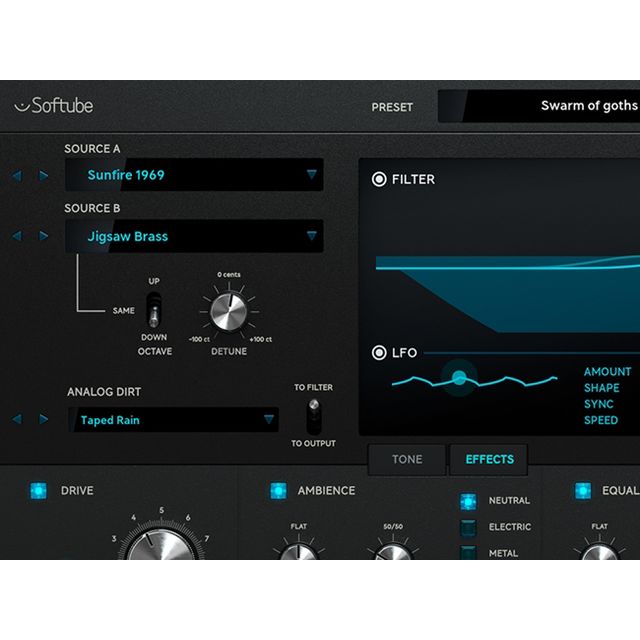Click the AMBIENCE section title
Screen dimensions: 640x640
click(x=327, y=491)
